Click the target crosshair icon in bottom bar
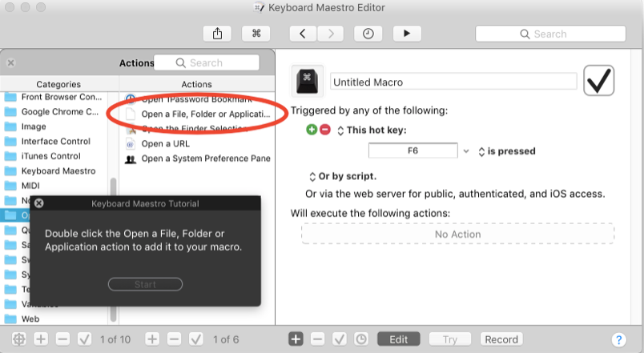Screen dimensions: 644x353 [x=19, y=339]
